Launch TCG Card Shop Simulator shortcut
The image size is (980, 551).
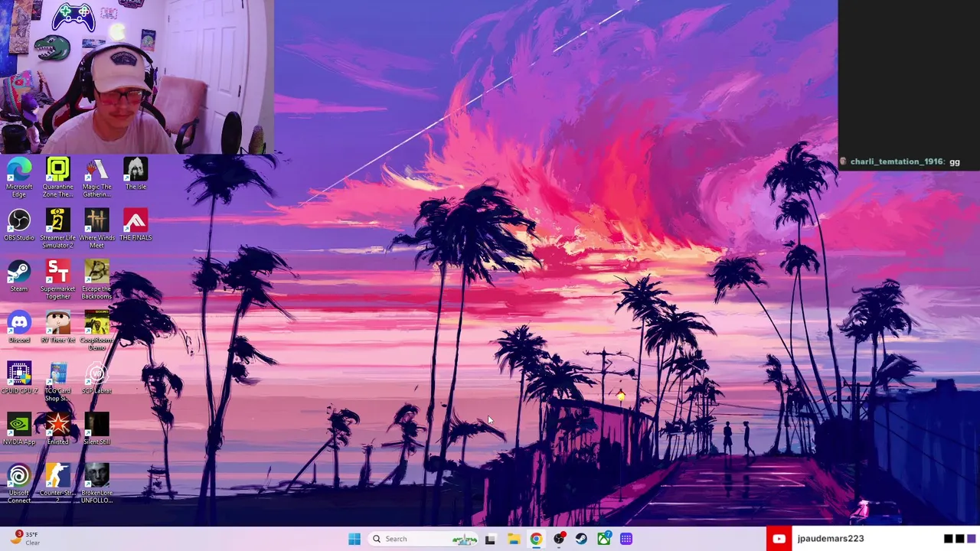tap(57, 382)
